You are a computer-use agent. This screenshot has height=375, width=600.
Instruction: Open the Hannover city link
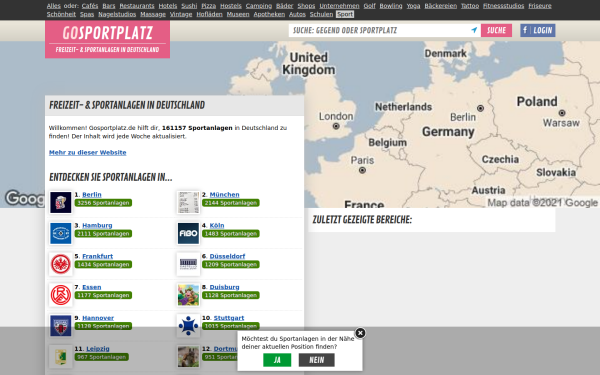[x=98, y=318]
